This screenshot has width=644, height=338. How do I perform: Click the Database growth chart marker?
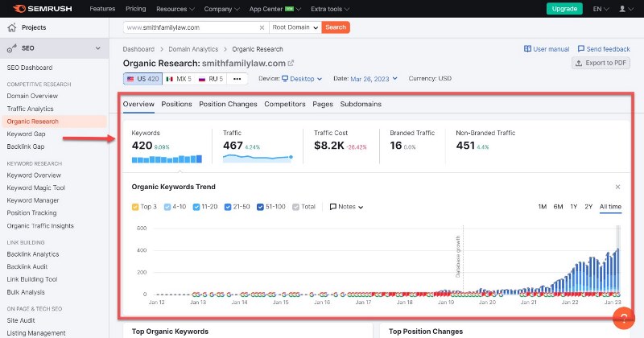(x=458, y=256)
